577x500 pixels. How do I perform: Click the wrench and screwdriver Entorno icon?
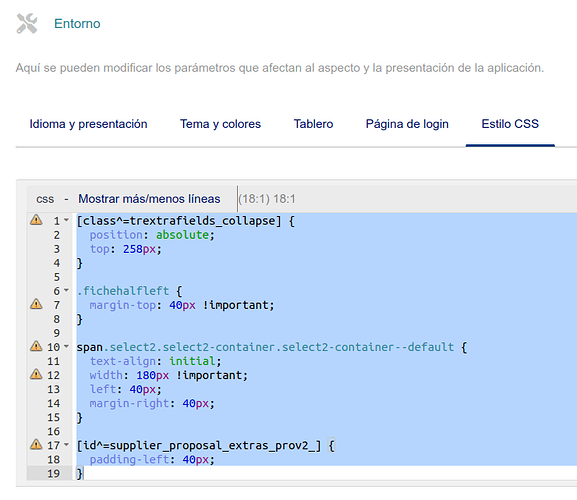coord(27,24)
